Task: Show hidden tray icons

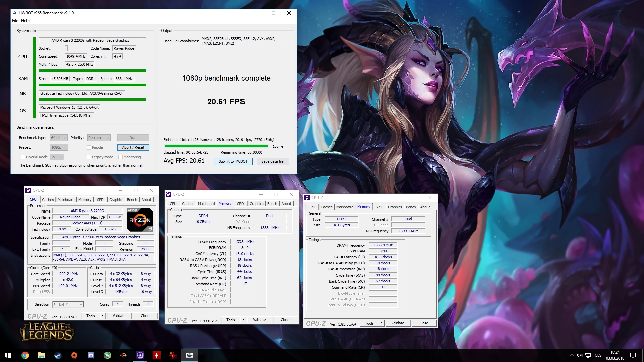Action: [572, 355]
